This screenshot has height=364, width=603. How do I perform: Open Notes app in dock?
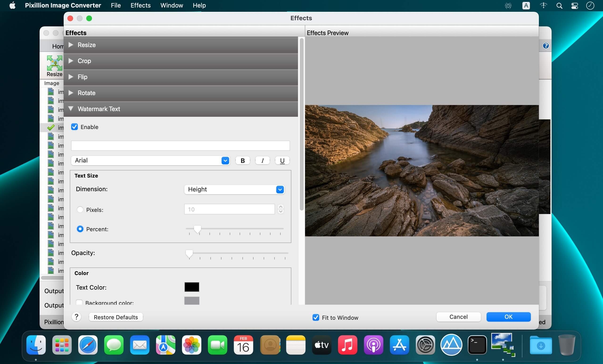coord(296,345)
